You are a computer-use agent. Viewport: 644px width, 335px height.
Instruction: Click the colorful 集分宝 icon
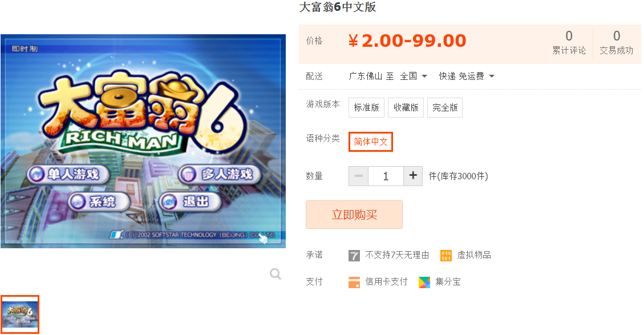pos(424,282)
